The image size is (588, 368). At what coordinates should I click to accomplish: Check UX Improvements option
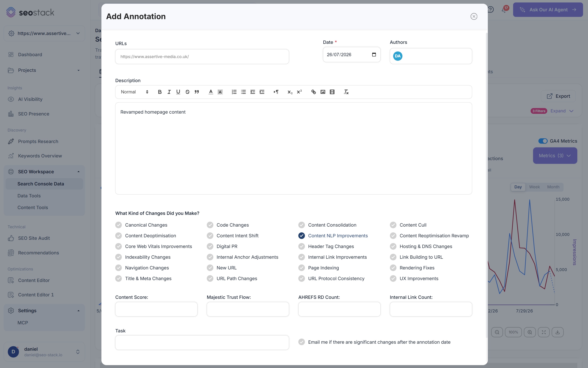pos(393,279)
